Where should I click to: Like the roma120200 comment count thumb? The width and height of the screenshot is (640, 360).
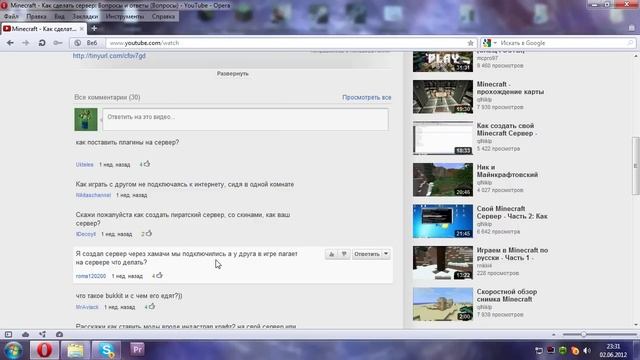click(x=159, y=276)
